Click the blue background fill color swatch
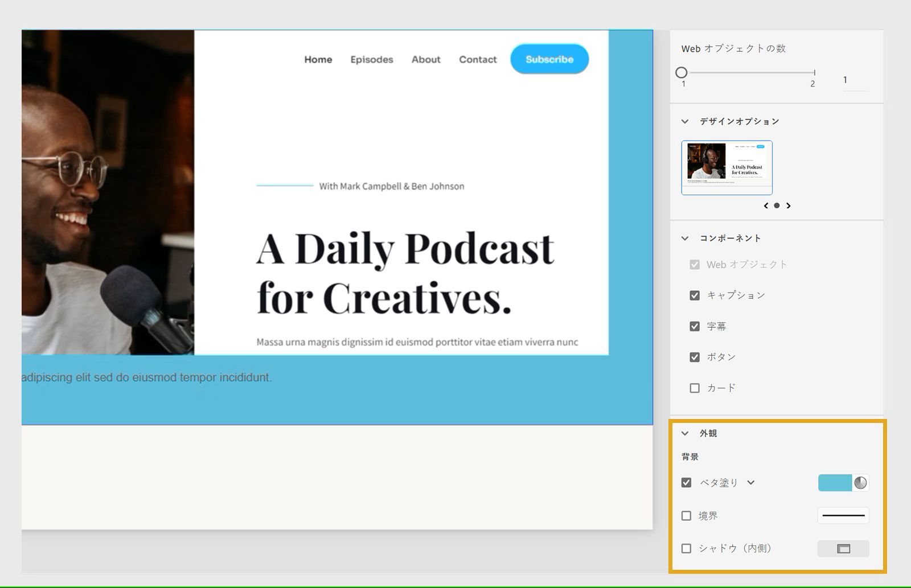The image size is (911, 588). (x=835, y=483)
